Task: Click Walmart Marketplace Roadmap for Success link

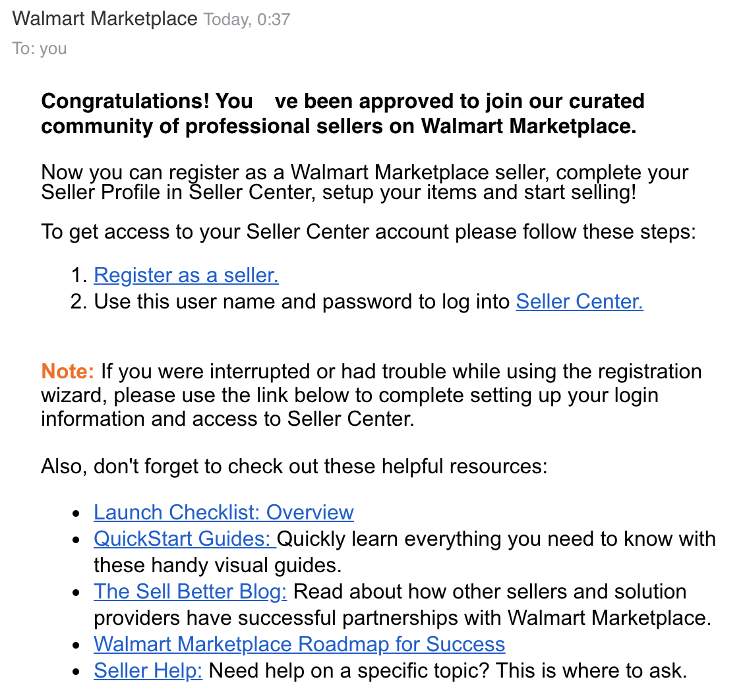Action: [x=299, y=645]
